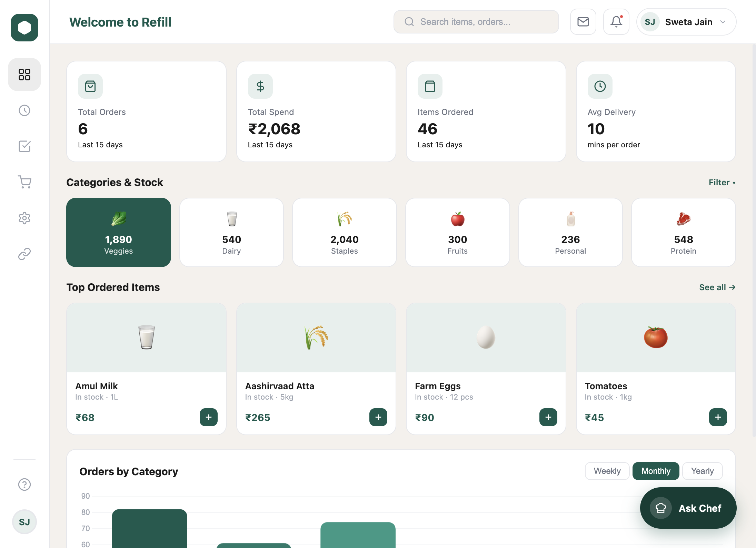Select the Fruits category card
Viewport: 756px width, 548px height.
pyautogui.click(x=458, y=232)
